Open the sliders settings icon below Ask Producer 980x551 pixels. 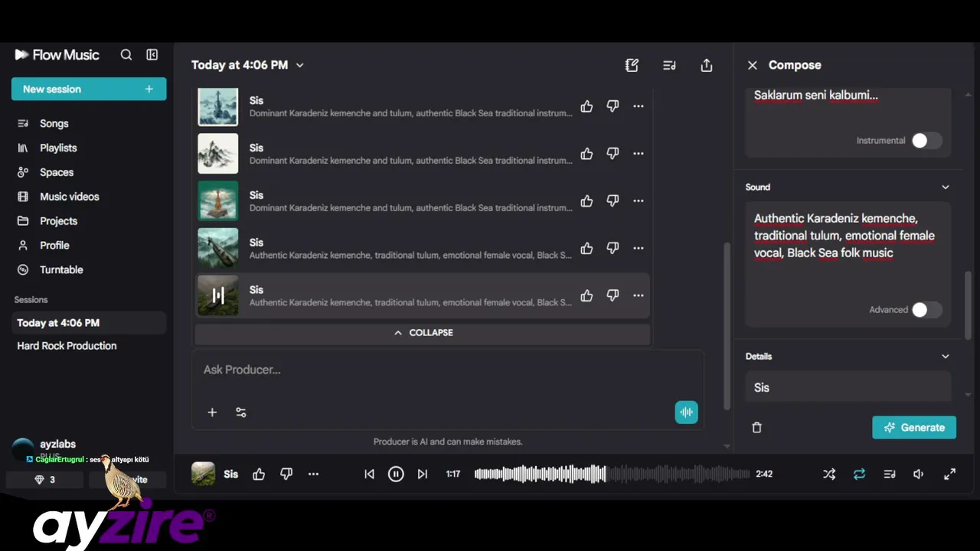click(241, 412)
